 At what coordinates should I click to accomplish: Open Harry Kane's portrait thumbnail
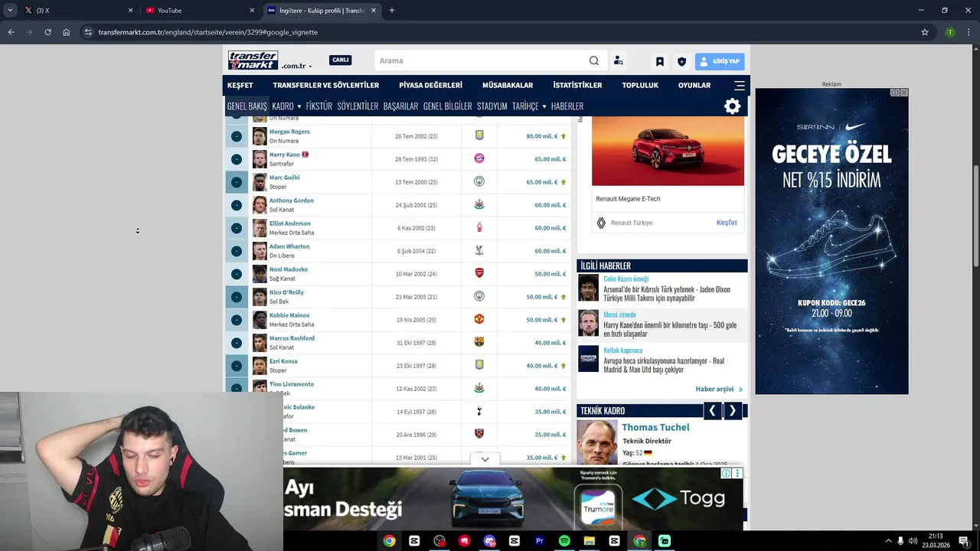click(260, 159)
